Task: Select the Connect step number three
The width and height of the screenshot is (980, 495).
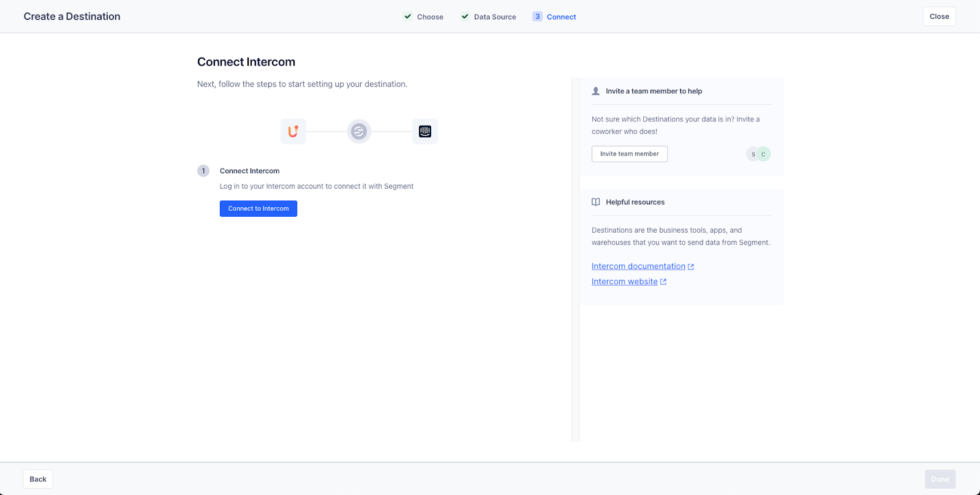Action: click(554, 17)
